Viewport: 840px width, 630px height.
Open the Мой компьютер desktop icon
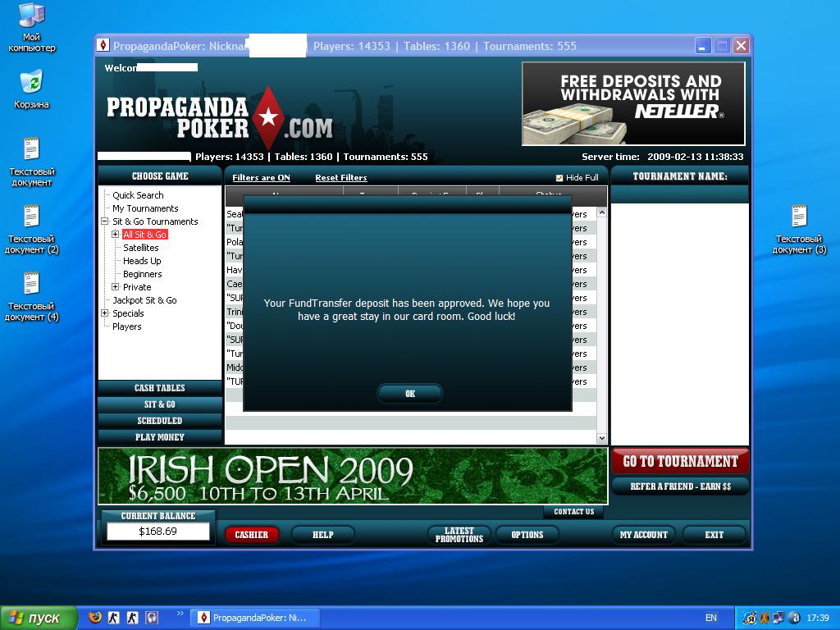click(x=31, y=16)
